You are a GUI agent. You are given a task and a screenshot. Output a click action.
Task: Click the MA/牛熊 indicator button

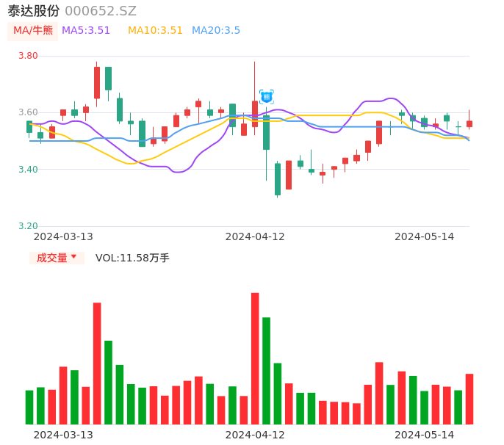point(33,31)
